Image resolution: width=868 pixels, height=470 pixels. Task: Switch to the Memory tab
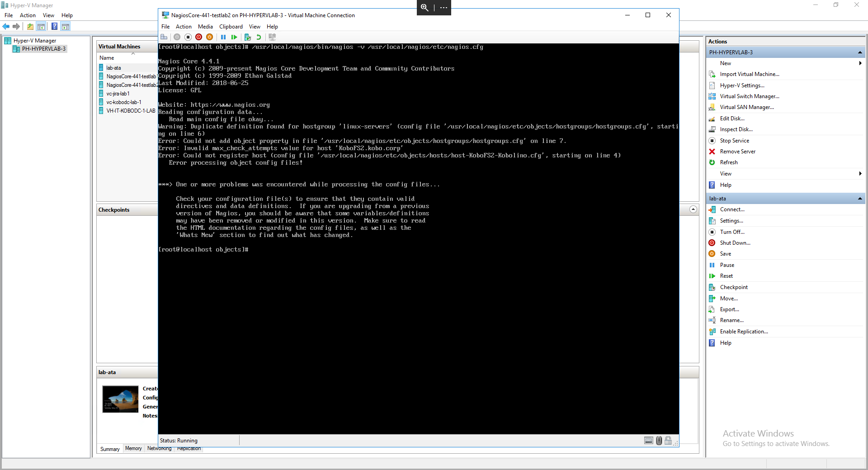click(133, 448)
